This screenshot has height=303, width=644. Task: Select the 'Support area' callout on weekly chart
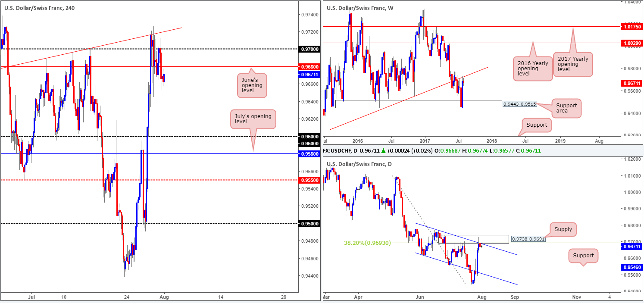click(x=566, y=108)
